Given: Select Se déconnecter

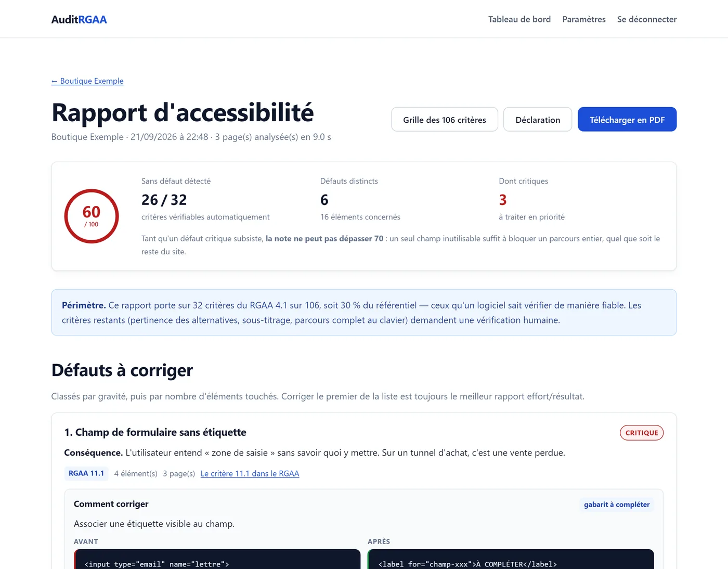Looking at the screenshot, I should (x=647, y=19).
